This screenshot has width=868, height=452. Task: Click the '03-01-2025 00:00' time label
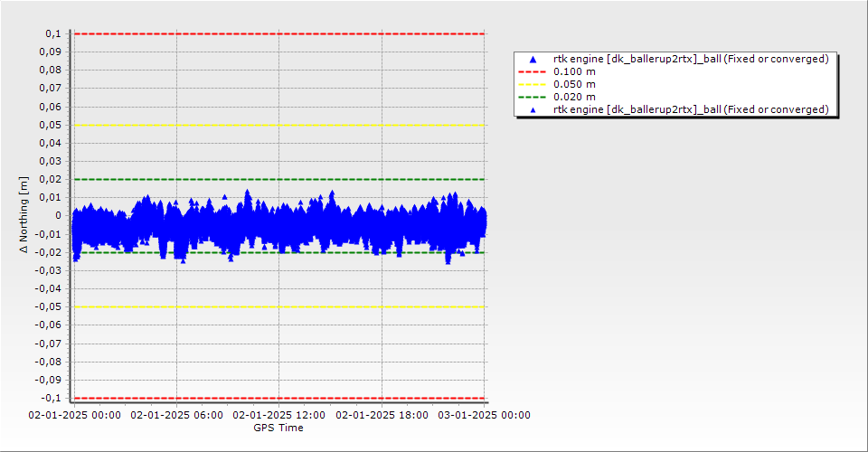(485, 415)
